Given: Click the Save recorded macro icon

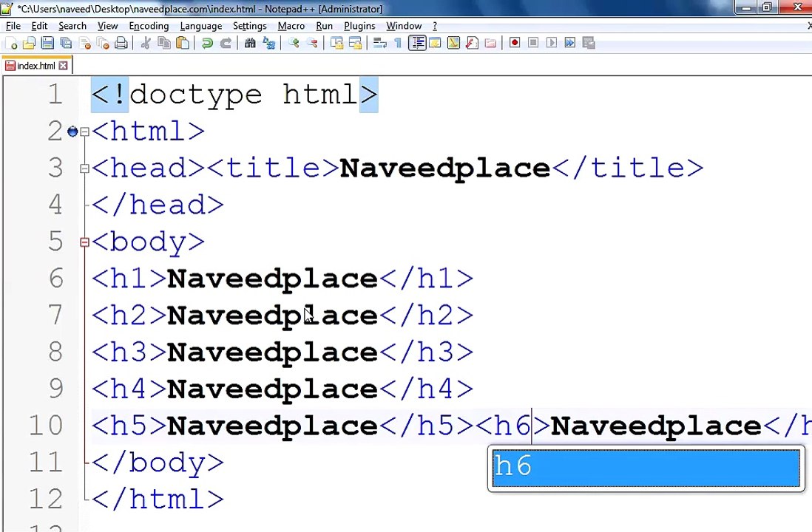Looking at the screenshot, I should (x=588, y=43).
